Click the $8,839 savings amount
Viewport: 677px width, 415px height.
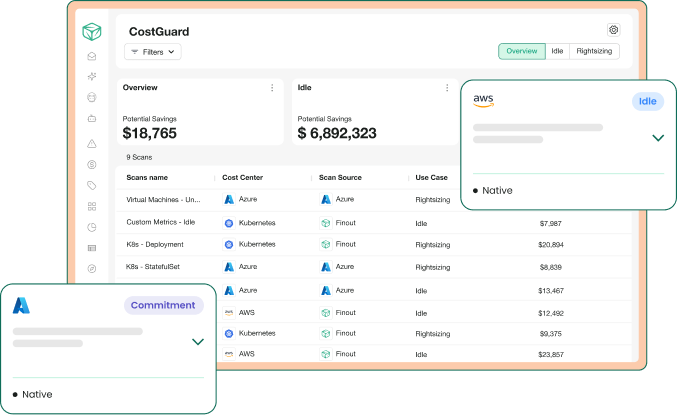click(550, 267)
